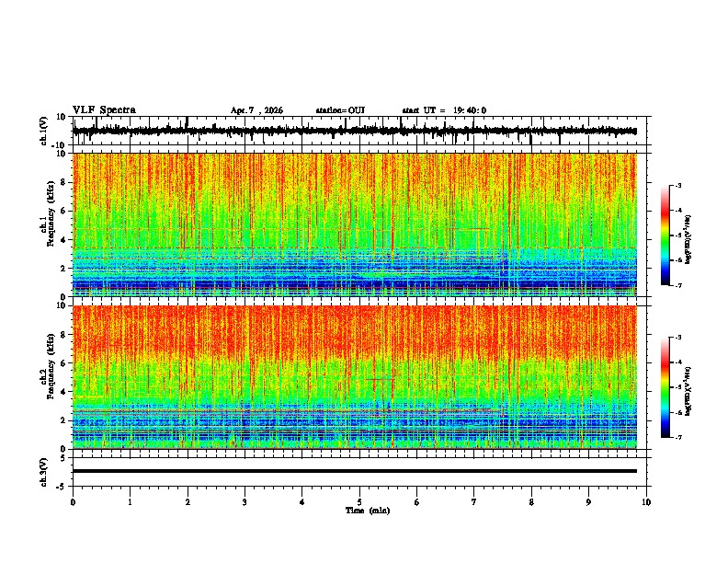Click inside the ch.1 spectrogram plot

click(x=355, y=224)
